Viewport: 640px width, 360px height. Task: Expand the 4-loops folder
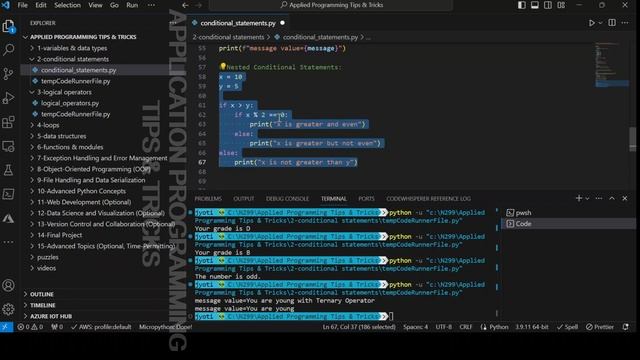[x=48, y=125]
